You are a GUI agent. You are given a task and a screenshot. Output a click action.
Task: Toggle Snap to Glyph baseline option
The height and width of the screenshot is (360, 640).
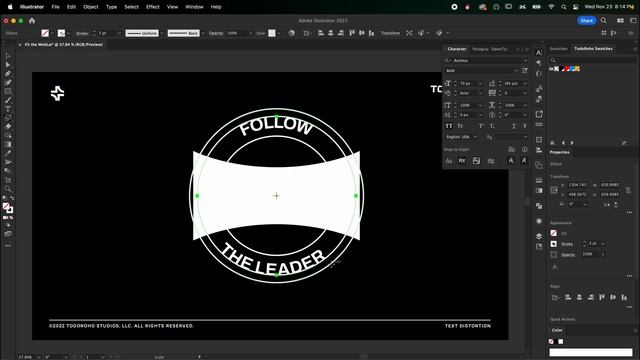[x=449, y=161]
